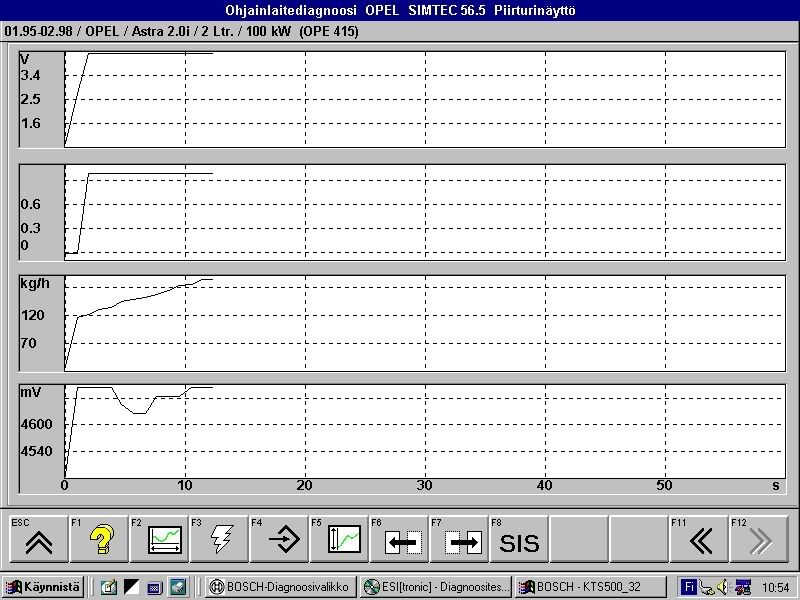Open help with the F1 question mark
This screenshot has width=800, height=600.
tap(99, 541)
